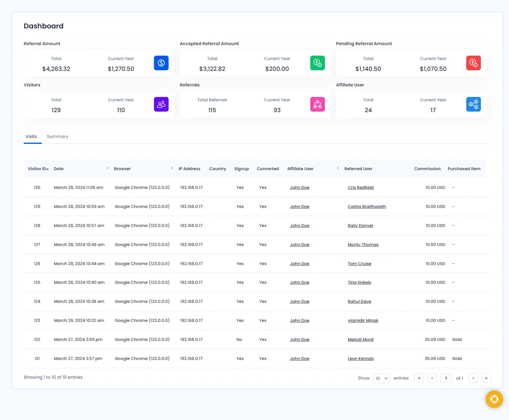Select the Visits tab
The width and height of the screenshot is (509, 420).
point(31,136)
